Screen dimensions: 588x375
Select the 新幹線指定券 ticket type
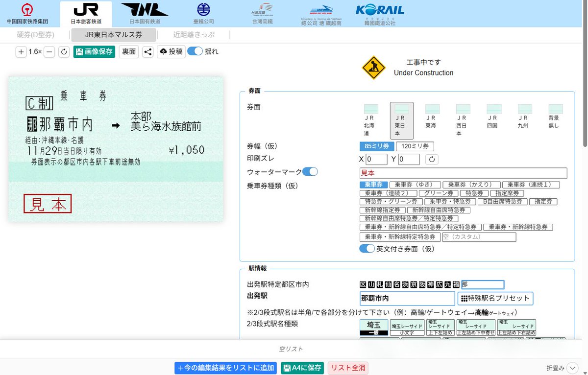click(x=382, y=210)
